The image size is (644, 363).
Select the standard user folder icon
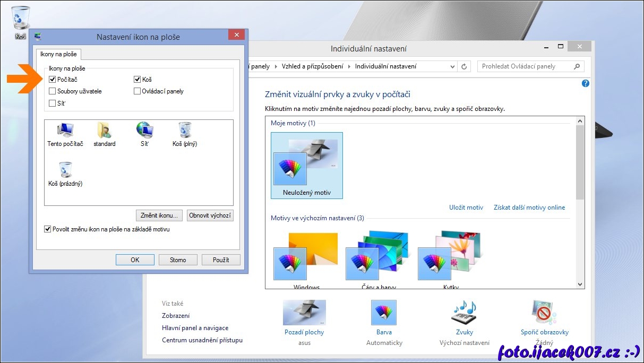pyautogui.click(x=104, y=131)
